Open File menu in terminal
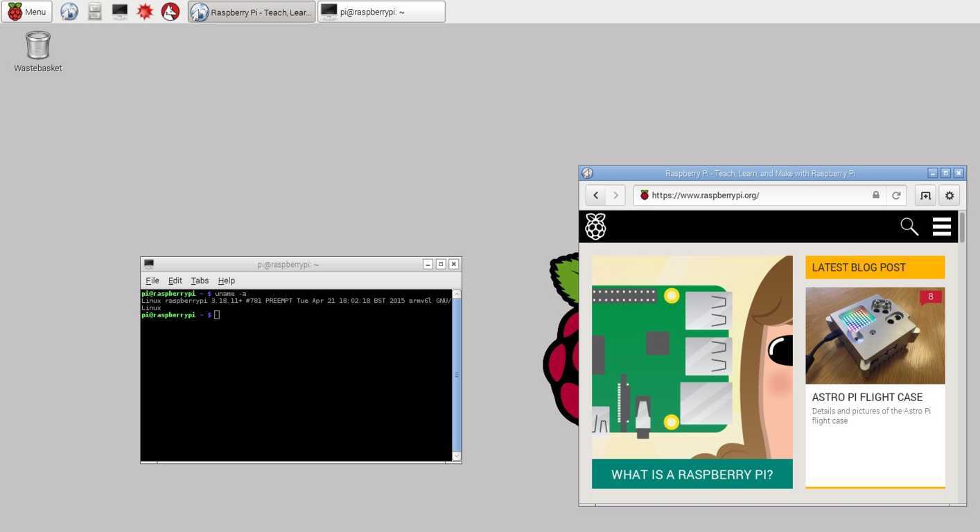 (x=152, y=281)
